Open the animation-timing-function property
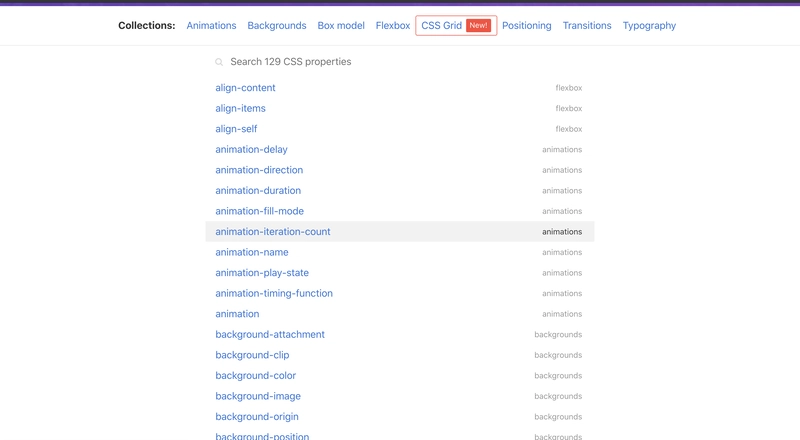800x440 pixels. tap(274, 294)
